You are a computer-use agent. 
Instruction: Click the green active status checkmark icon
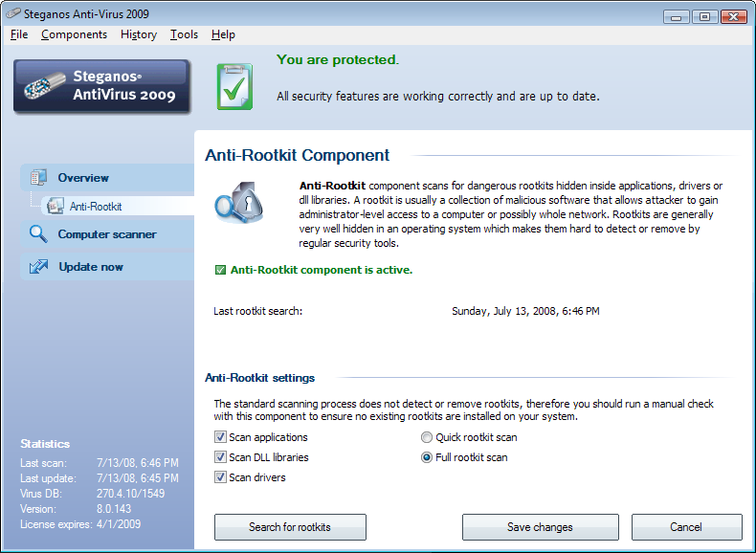[x=220, y=270]
